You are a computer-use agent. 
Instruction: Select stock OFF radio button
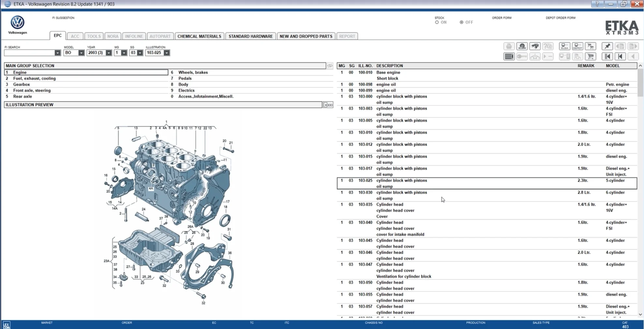point(461,22)
